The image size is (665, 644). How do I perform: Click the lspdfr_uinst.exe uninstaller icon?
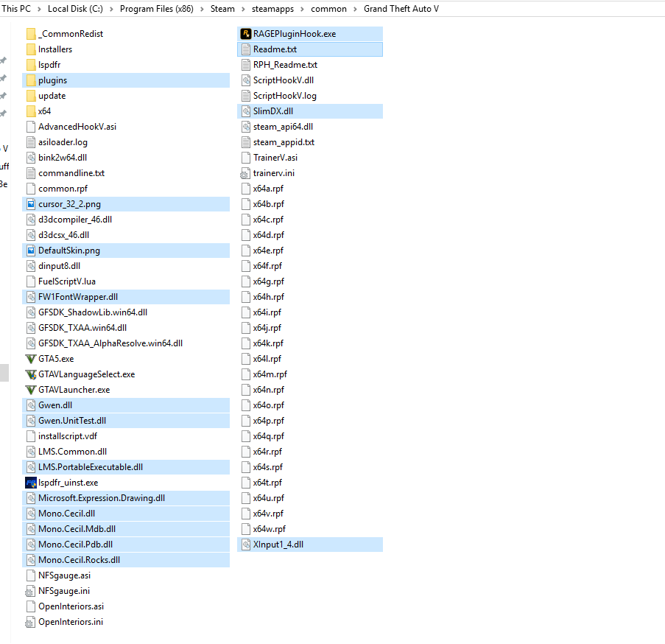pos(30,483)
